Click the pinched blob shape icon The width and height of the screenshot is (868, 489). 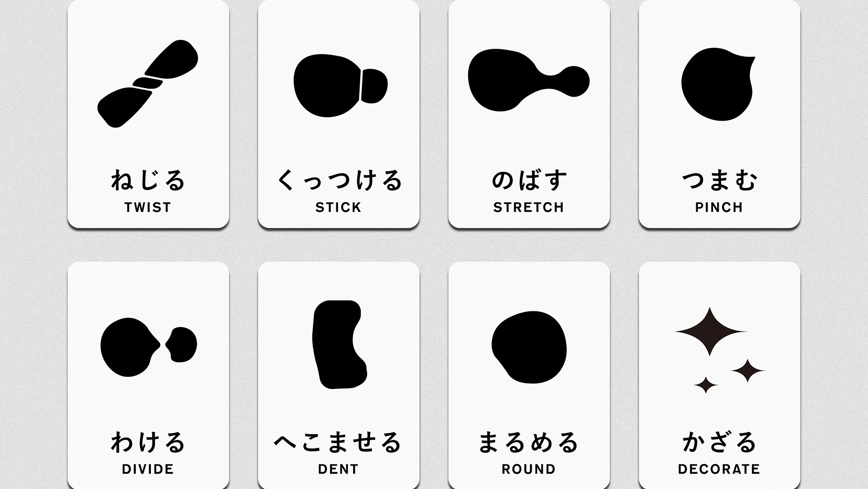[x=718, y=84]
